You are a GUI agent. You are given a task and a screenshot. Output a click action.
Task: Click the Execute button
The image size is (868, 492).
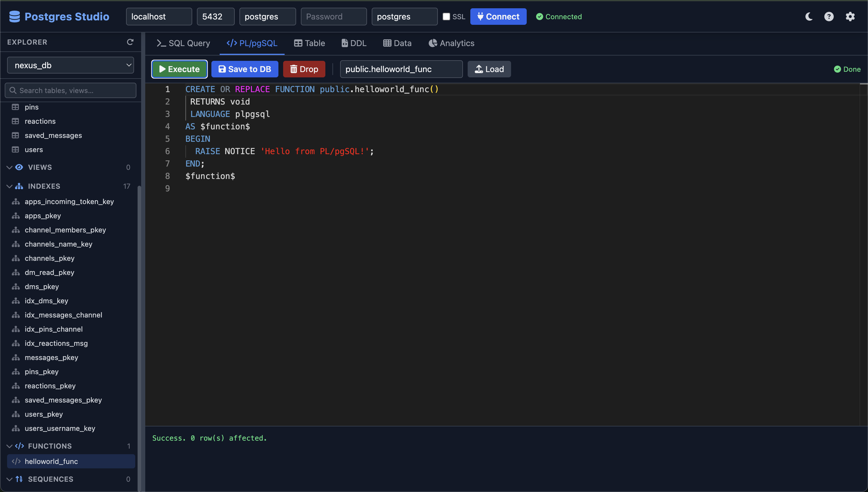[x=179, y=69]
